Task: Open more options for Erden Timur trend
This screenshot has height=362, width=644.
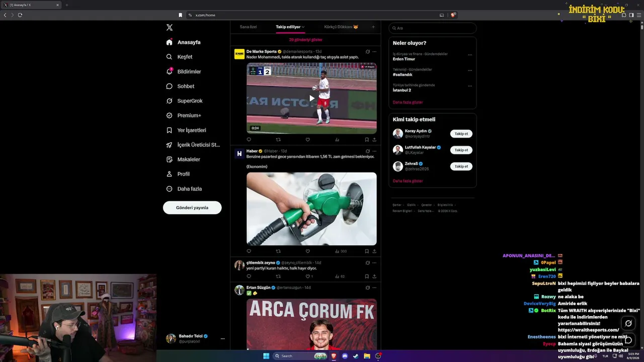Action: 470,55
